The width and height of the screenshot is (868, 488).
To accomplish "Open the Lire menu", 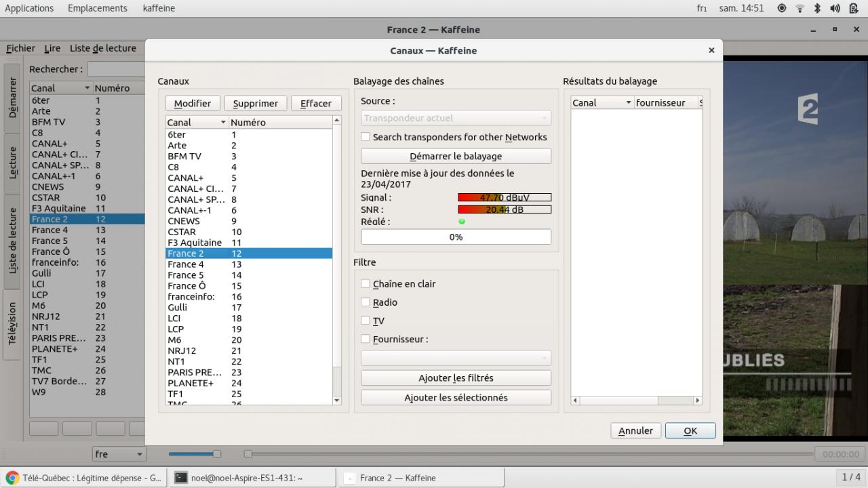I will [x=52, y=48].
